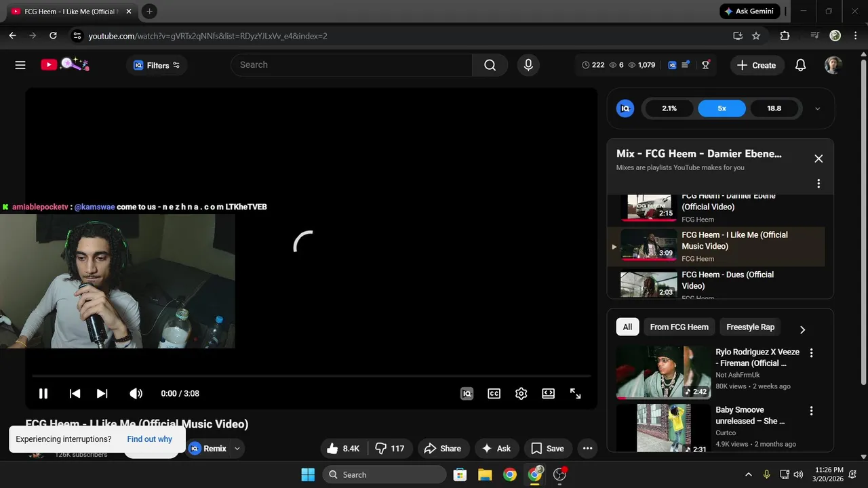Click the vidIQ logo in the stats bar

pos(672,65)
